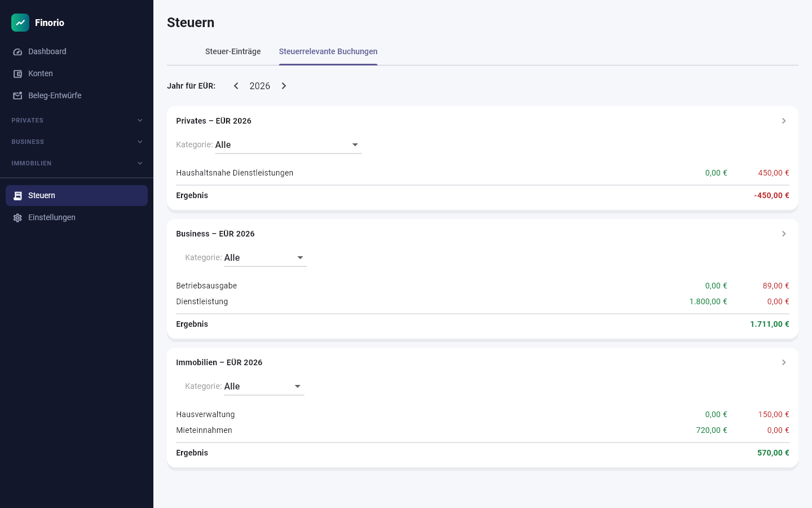Image resolution: width=812 pixels, height=508 pixels.
Task: Open Kategorie dropdown in Privates card
Action: pyautogui.click(x=288, y=145)
